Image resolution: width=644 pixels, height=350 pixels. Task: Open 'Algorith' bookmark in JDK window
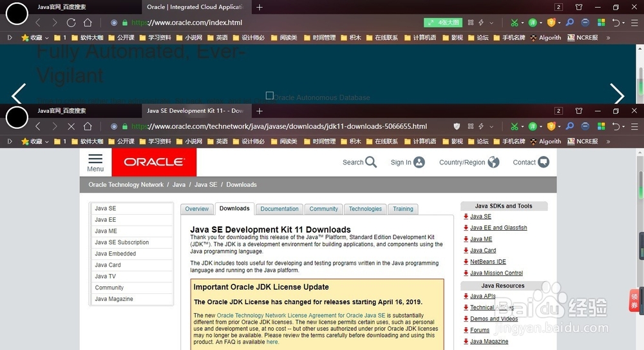pos(546,141)
